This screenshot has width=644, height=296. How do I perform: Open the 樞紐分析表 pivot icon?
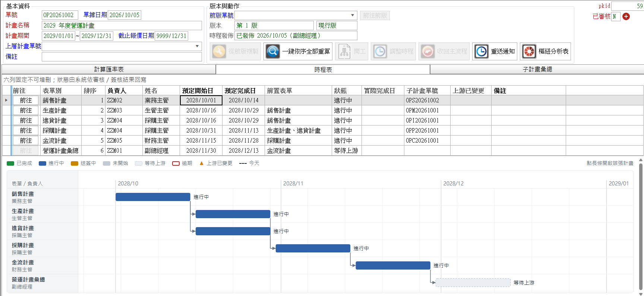[529, 51]
